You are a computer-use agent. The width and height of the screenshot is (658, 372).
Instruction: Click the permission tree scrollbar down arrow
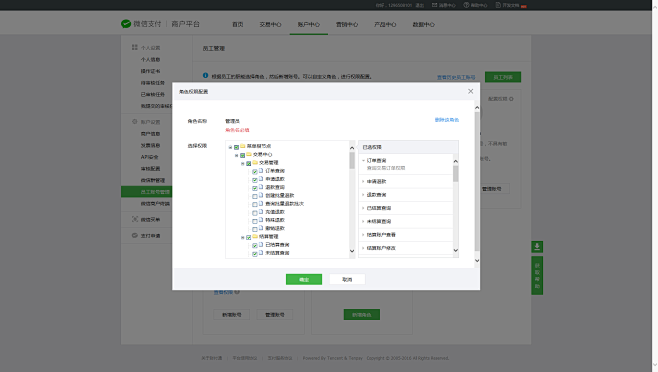(x=352, y=251)
